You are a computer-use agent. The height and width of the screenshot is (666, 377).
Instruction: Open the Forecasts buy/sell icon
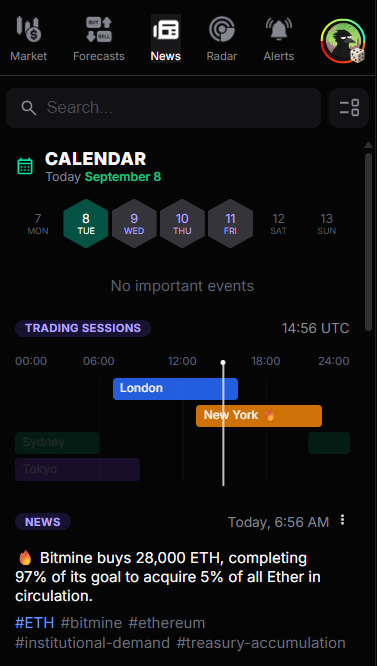pos(98,29)
